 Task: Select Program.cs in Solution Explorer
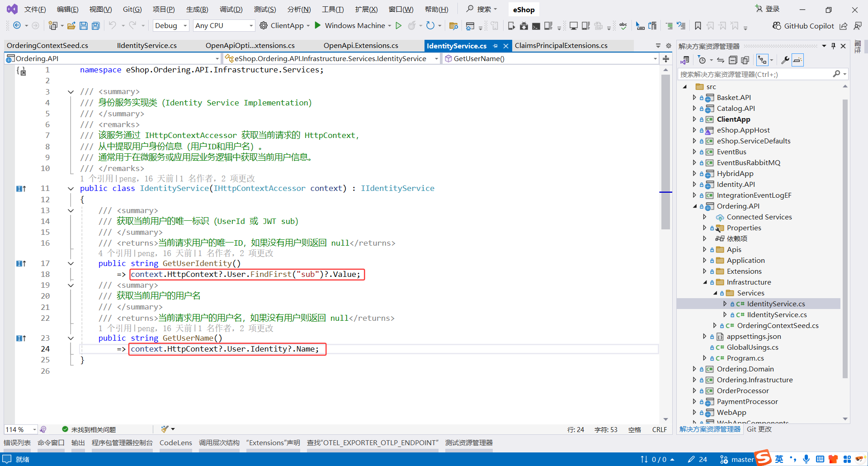[x=745, y=358]
